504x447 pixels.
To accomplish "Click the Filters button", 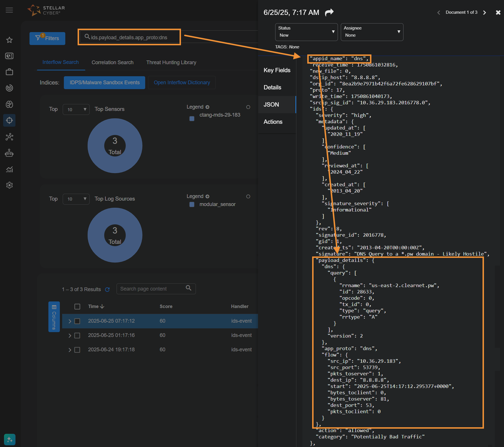I will point(47,38).
